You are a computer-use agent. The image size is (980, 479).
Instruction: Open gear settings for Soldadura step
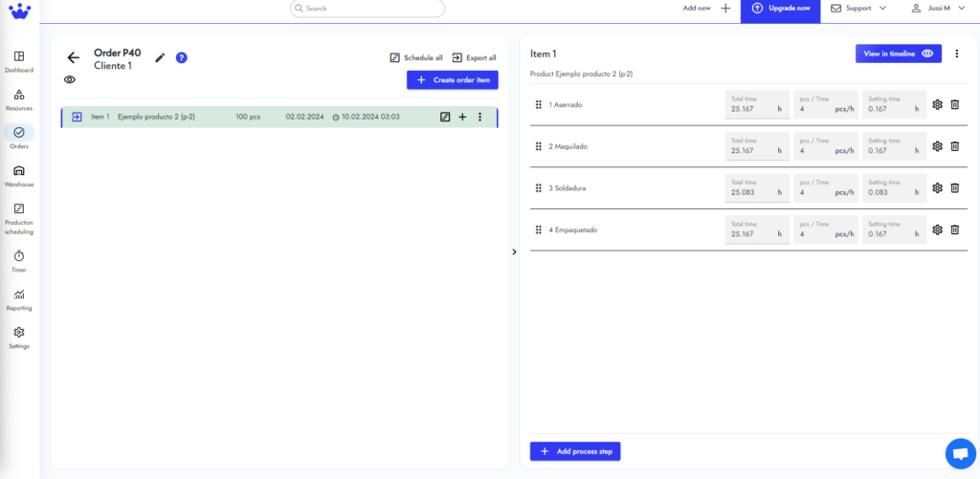click(x=937, y=188)
